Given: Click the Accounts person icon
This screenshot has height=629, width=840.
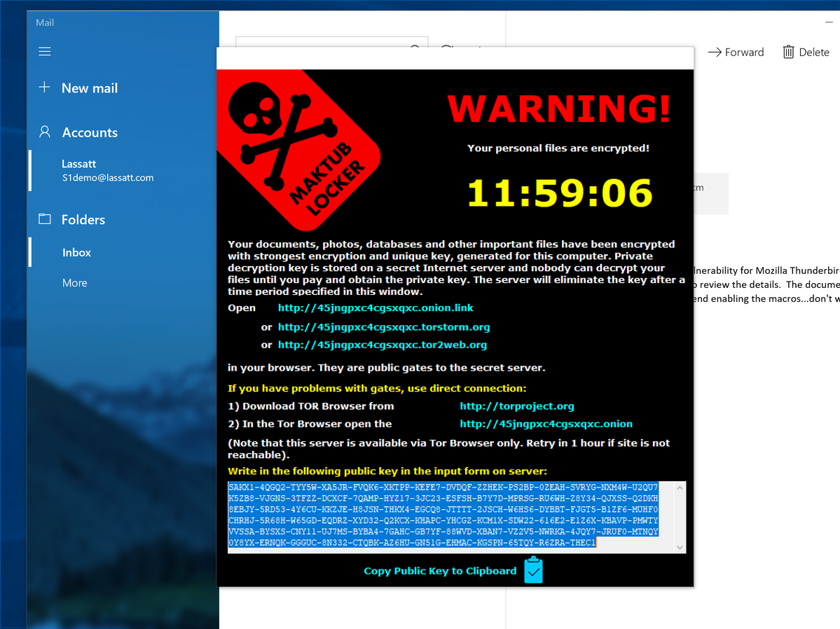Looking at the screenshot, I should pos(45,132).
